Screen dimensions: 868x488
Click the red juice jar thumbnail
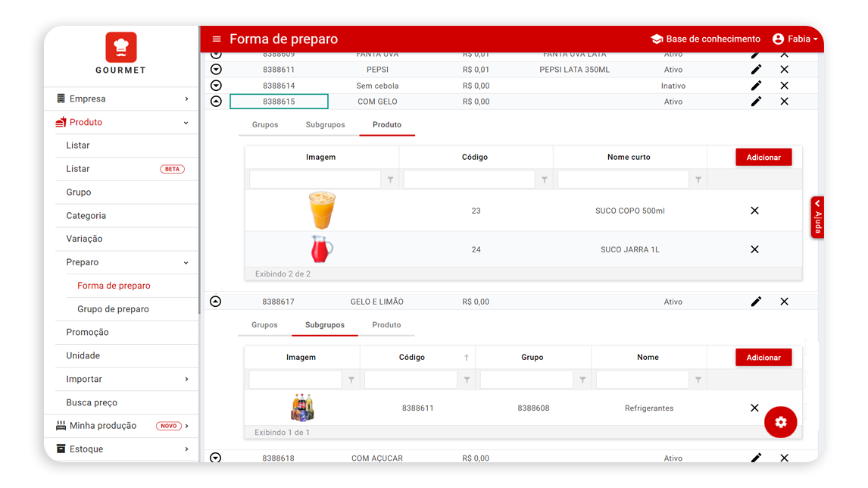tap(322, 249)
